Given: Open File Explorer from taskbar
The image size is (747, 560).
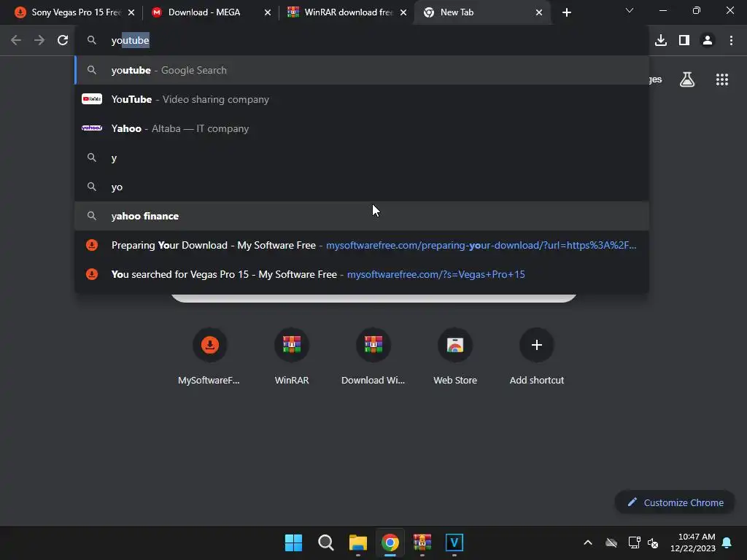Looking at the screenshot, I should [x=357, y=542].
